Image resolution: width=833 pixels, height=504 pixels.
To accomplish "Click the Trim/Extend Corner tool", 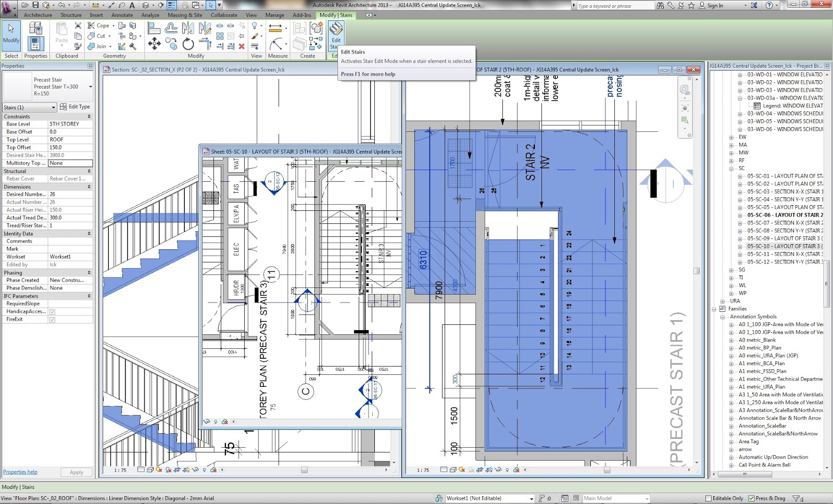I will pos(204,44).
